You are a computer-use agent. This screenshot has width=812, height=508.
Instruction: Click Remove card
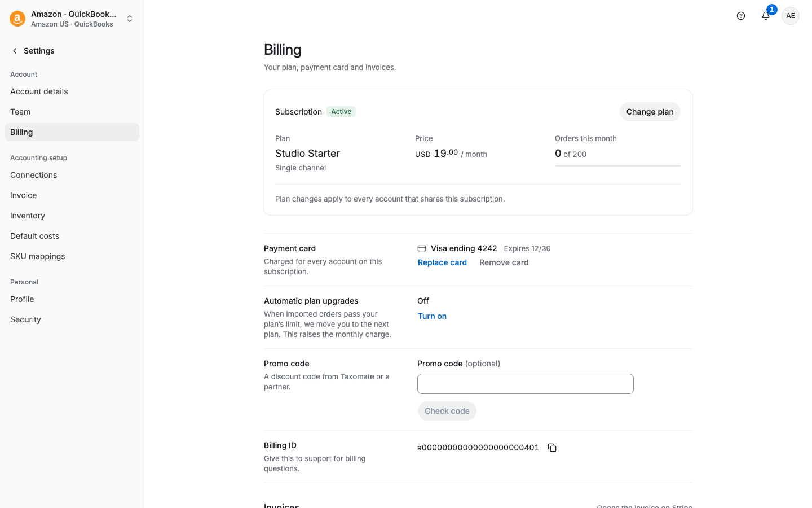pyautogui.click(x=504, y=262)
